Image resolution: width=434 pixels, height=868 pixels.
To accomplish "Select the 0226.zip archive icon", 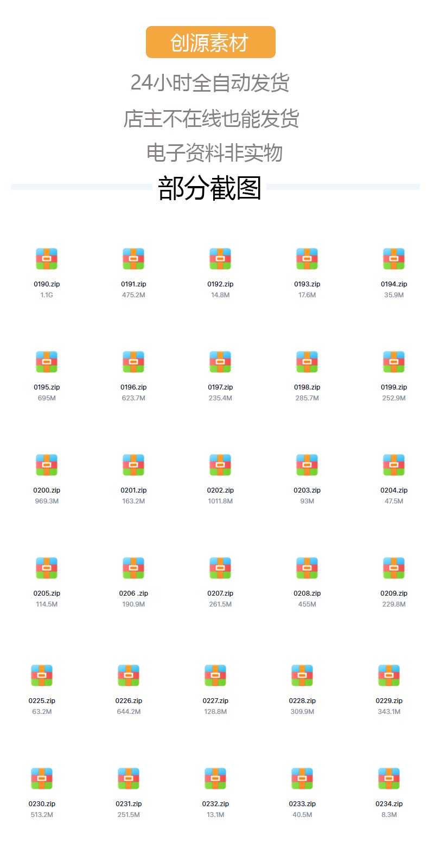I will tap(129, 675).
